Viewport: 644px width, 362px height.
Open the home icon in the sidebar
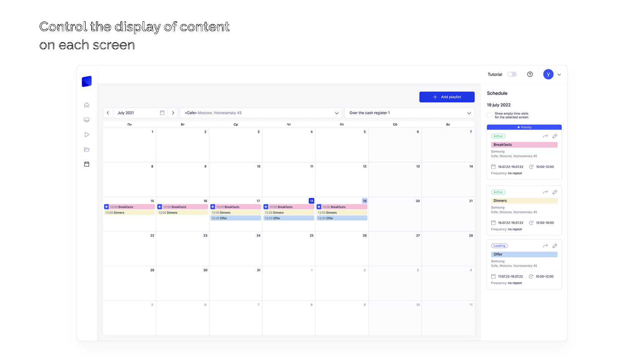click(87, 105)
